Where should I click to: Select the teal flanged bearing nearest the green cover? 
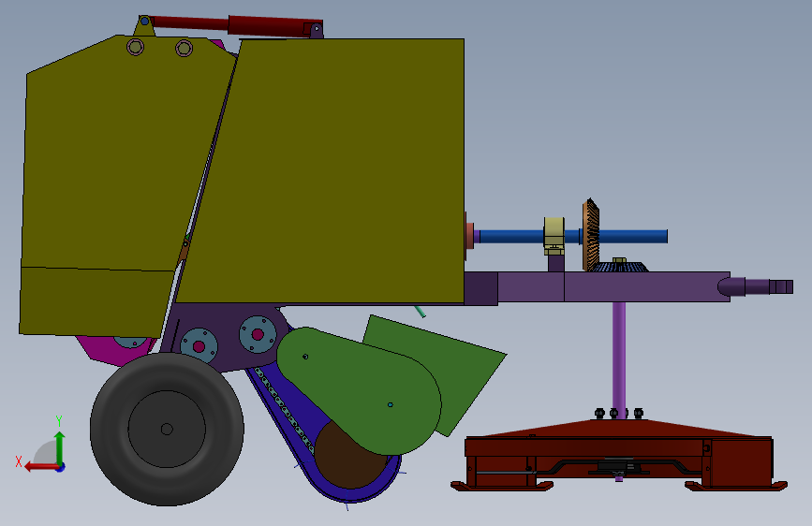pos(258,334)
